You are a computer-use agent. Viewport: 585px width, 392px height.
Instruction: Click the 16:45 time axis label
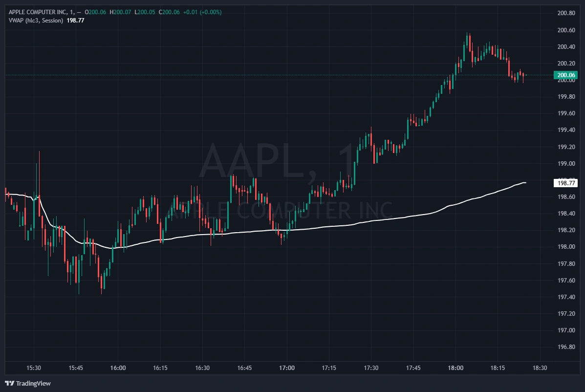[x=244, y=368]
